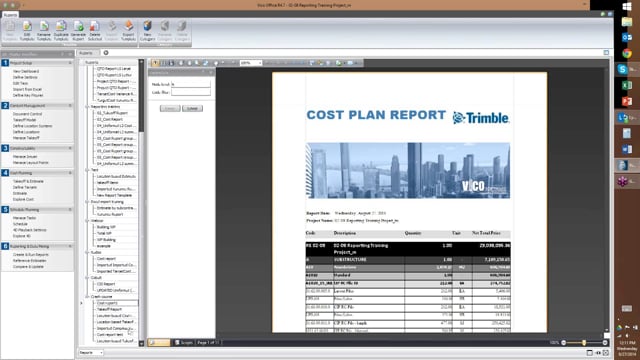Click the cover page city skyline image

(408, 171)
